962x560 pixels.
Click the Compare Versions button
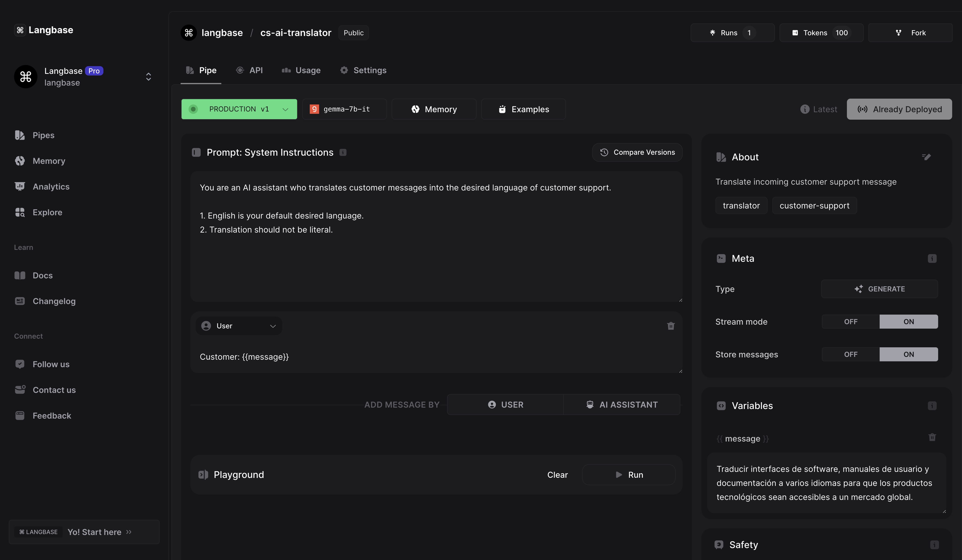637,153
